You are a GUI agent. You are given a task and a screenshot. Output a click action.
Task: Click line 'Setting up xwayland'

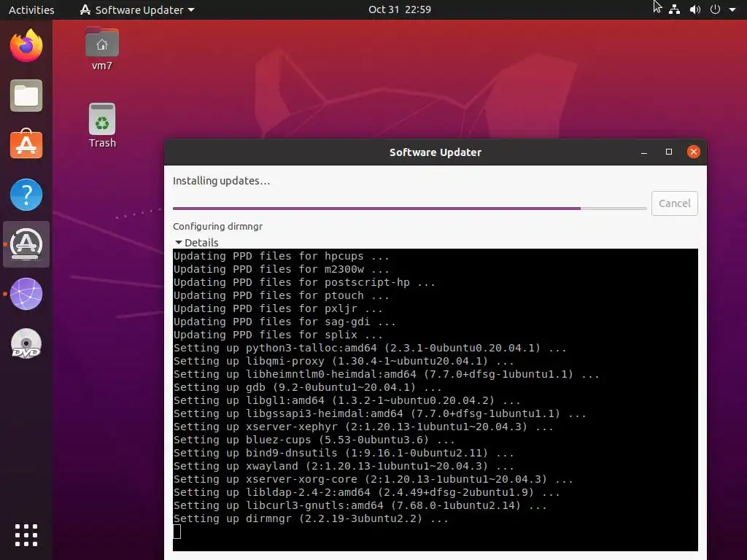[344, 466]
